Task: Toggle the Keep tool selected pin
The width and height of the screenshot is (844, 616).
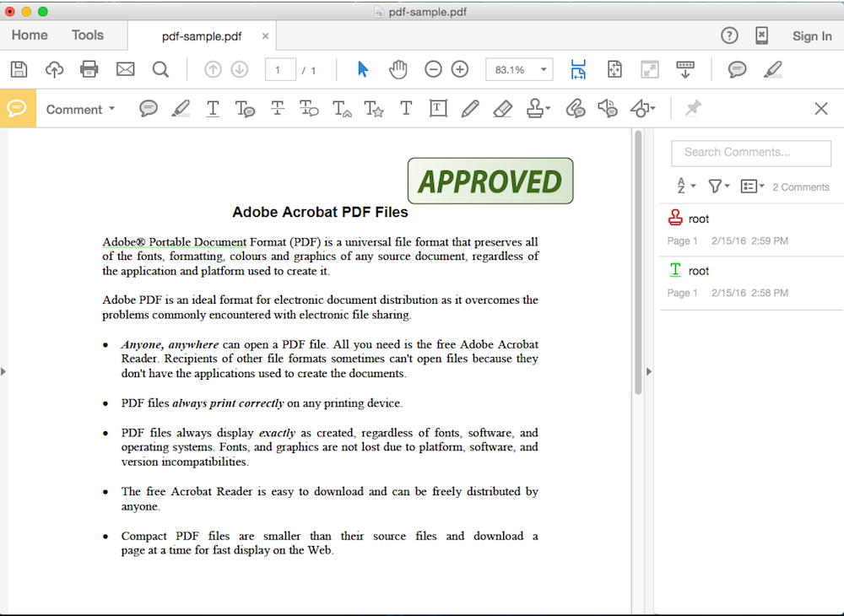Action: coord(693,108)
